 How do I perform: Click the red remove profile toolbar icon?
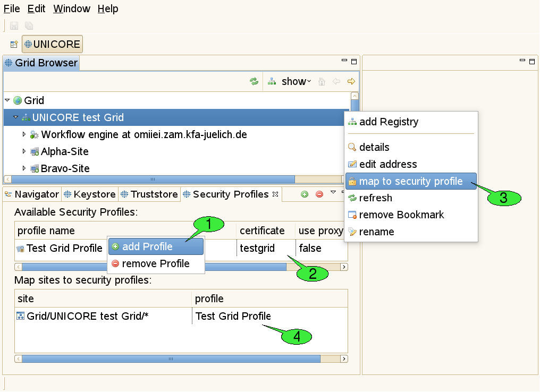click(319, 194)
